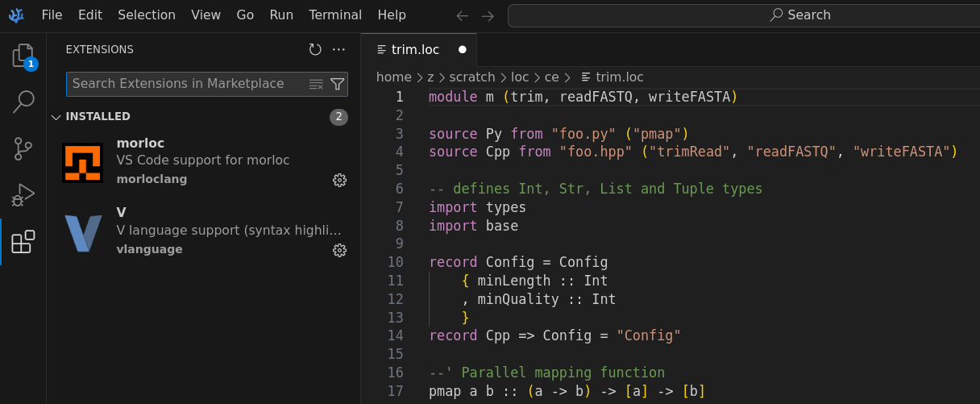Click the string "foo.py" on line 3
This screenshot has width=980, height=404.
[583, 133]
